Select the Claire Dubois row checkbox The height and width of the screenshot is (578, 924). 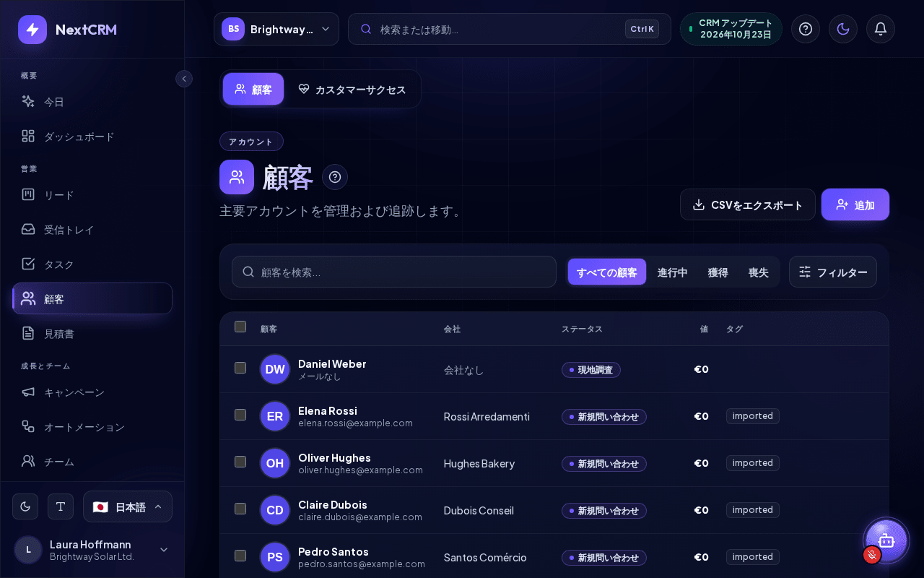point(240,509)
